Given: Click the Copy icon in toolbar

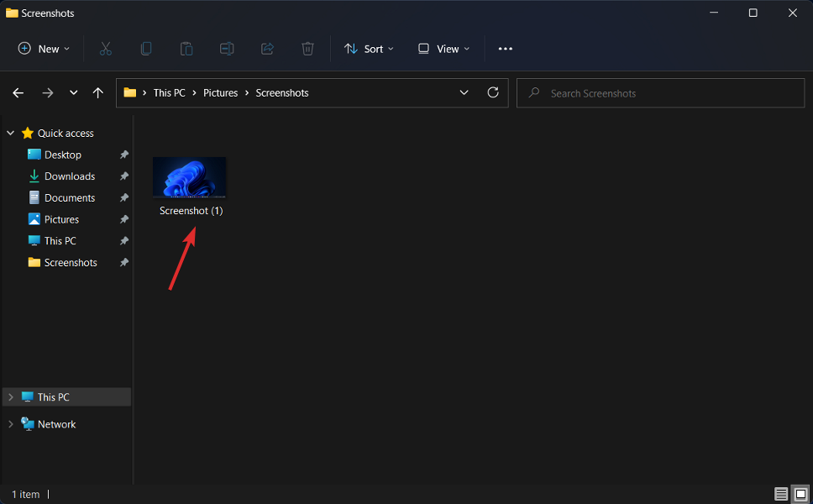Looking at the screenshot, I should (146, 49).
